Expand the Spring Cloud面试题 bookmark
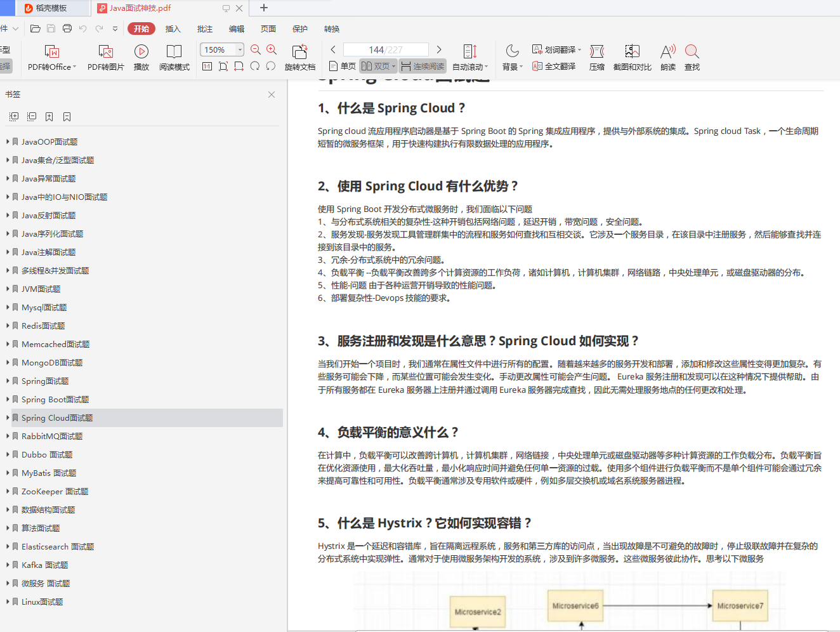Screen dimensions: 840x632 8,418
